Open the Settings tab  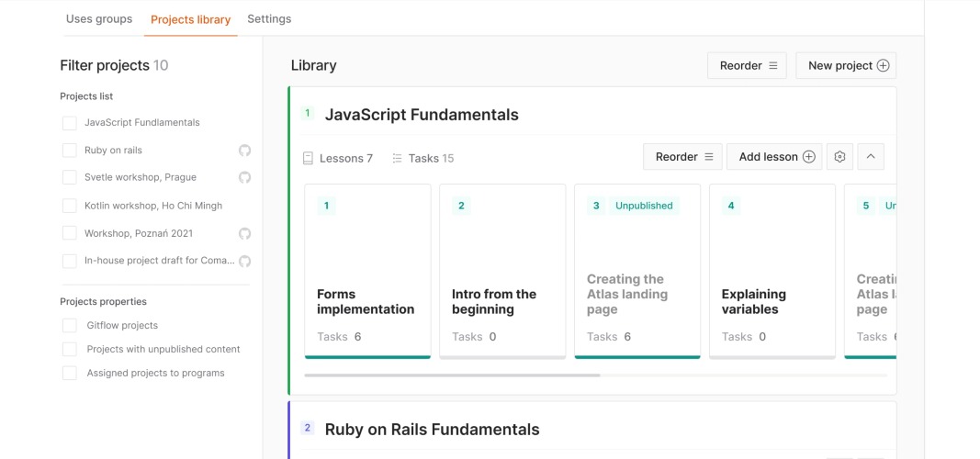click(x=269, y=18)
